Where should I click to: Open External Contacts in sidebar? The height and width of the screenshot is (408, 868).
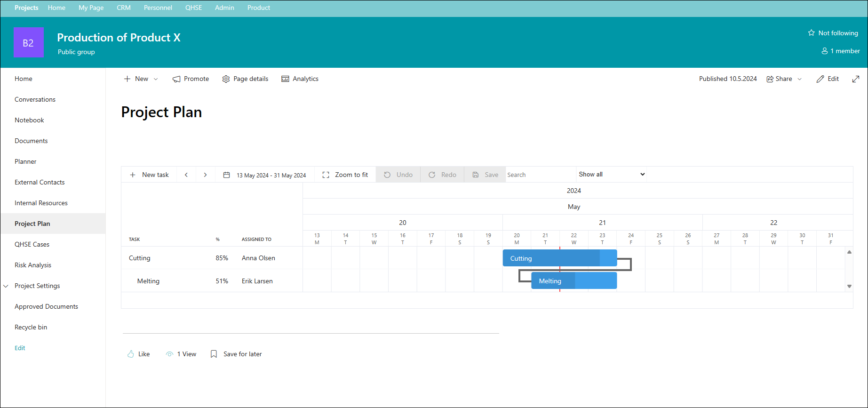point(40,182)
